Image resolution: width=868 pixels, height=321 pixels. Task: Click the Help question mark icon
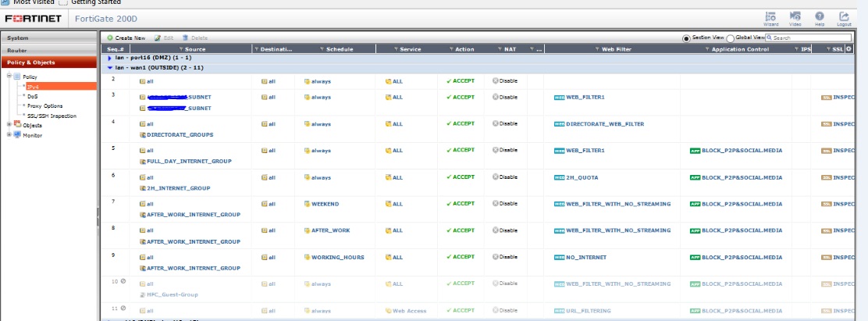[820, 17]
